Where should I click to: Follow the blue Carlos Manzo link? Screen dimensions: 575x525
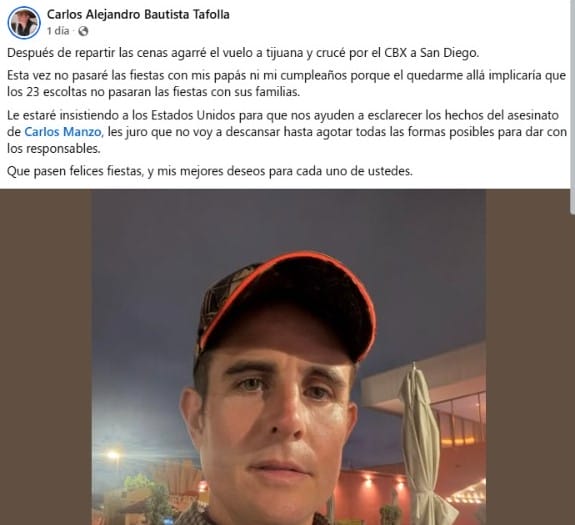[x=64, y=132]
